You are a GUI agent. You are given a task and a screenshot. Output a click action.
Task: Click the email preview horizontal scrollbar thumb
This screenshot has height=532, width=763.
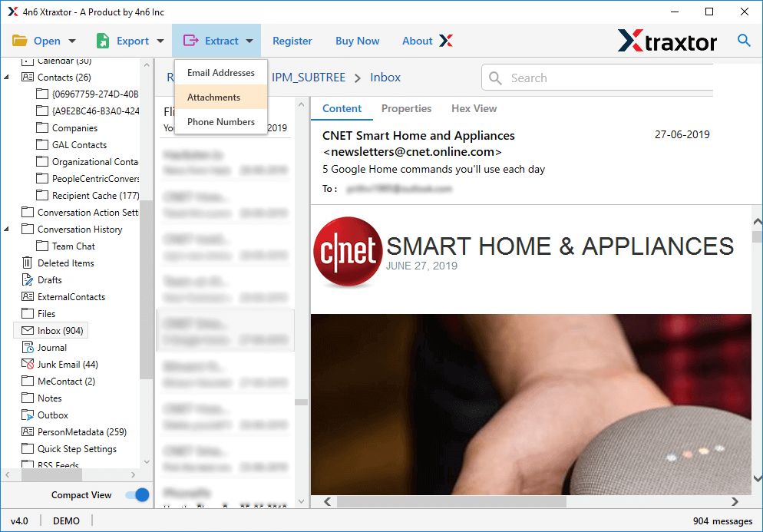(x=451, y=501)
